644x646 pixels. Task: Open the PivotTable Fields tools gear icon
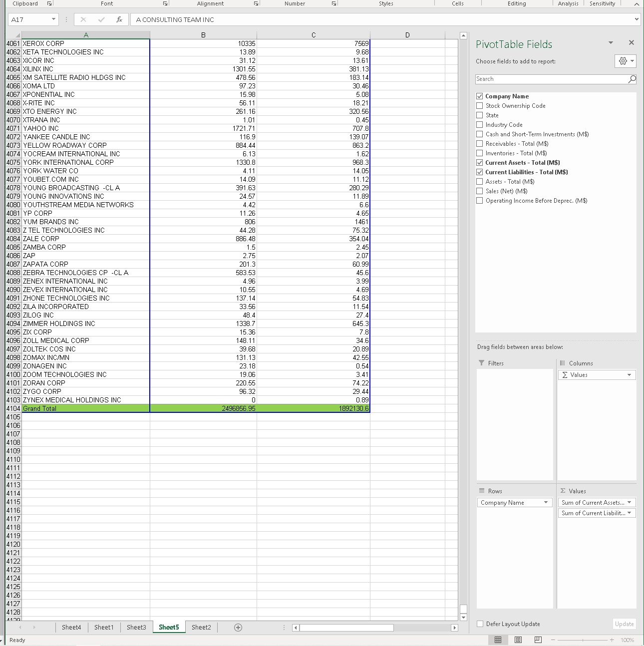[x=624, y=61]
